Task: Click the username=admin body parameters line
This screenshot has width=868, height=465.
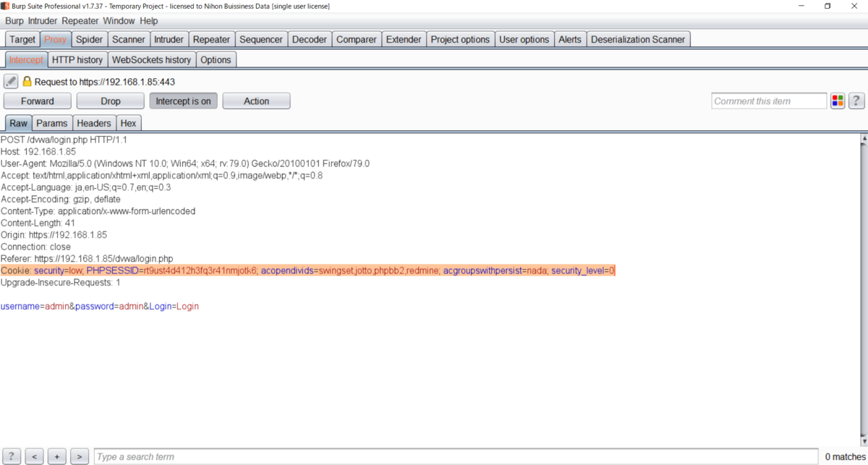Action: pos(100,307)
